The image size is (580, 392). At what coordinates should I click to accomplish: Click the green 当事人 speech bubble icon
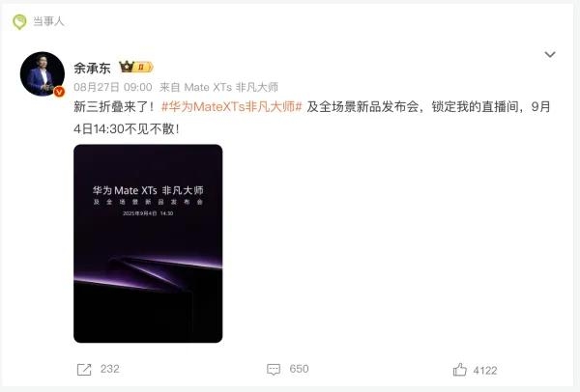click(19, 22)
